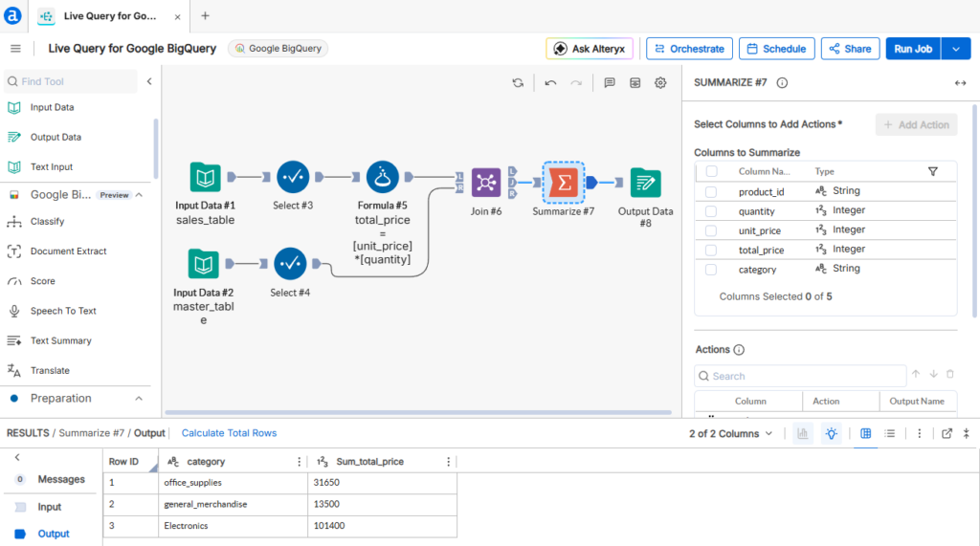
Task: Click the Share button
Action: (x=850, y=49)
